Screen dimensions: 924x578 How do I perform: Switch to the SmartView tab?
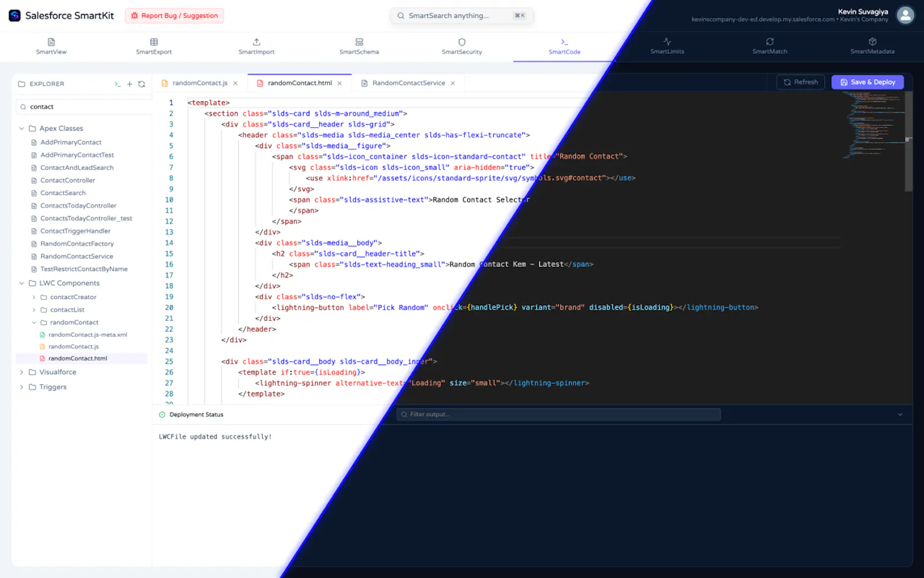[51, 46]
